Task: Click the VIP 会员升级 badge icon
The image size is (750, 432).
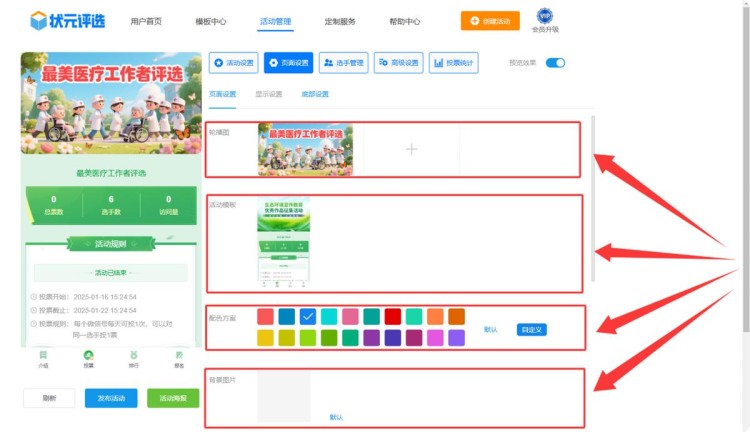Action: click(x=545, y=16)
